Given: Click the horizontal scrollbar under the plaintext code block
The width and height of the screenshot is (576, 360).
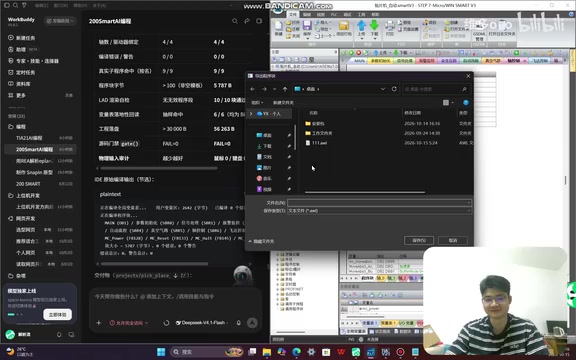Looking at the screenshot, I should (154, 264).
